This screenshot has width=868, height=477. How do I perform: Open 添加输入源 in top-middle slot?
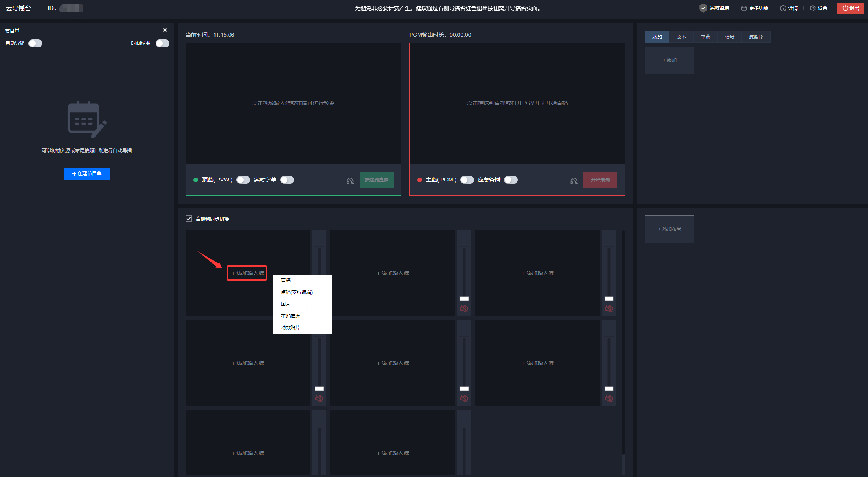coord(393,273)
